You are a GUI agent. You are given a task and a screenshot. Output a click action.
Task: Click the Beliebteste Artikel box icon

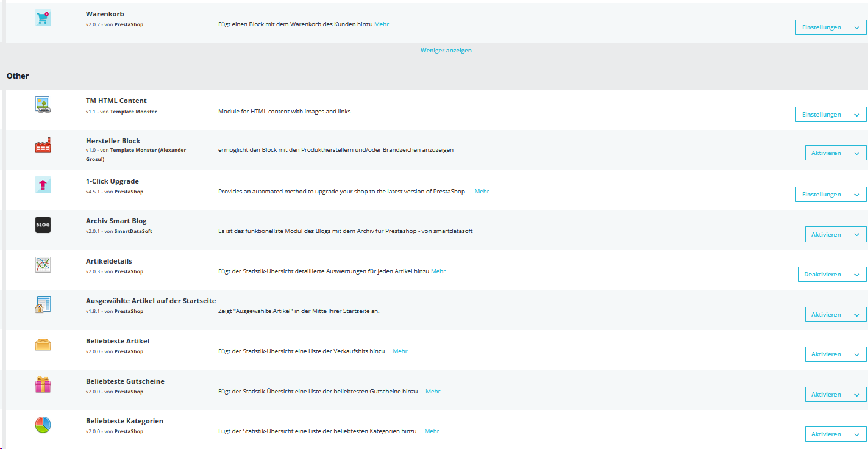pos(43,345)
